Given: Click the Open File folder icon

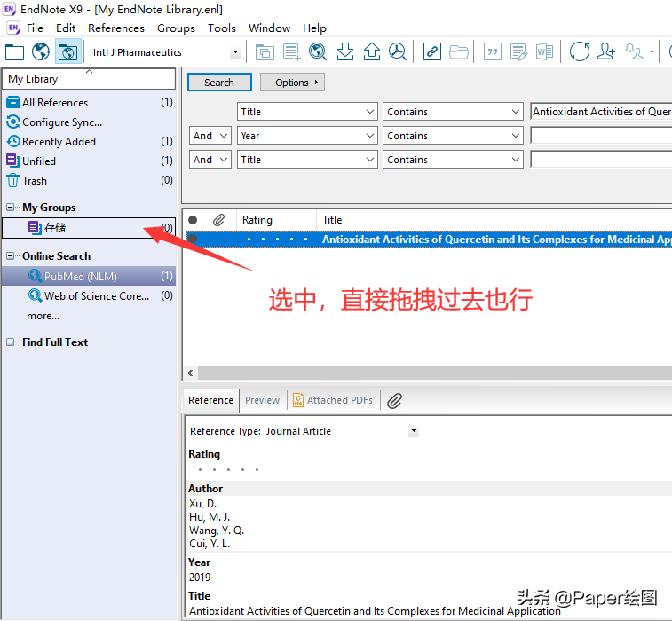Looking at the screenshot, I should pos(459,52).
